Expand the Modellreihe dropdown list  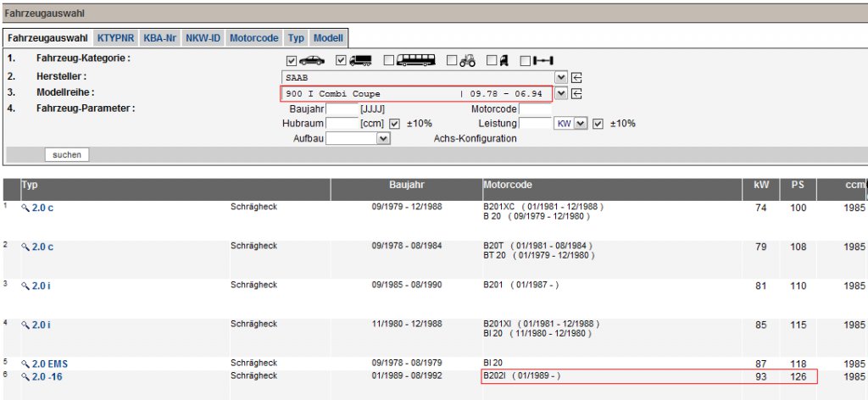[x=561, y=93]
